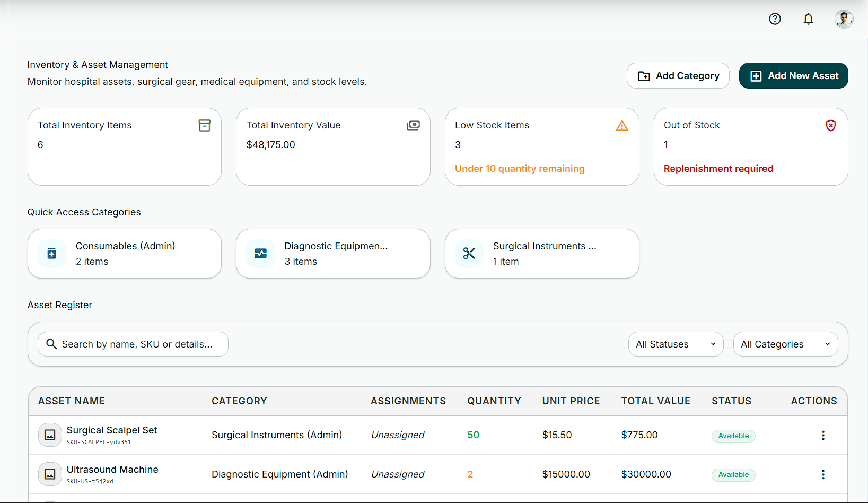868x503 pixels.
Task: Click the Available badge for Ultrasound Machine
Action: point(733,474)
